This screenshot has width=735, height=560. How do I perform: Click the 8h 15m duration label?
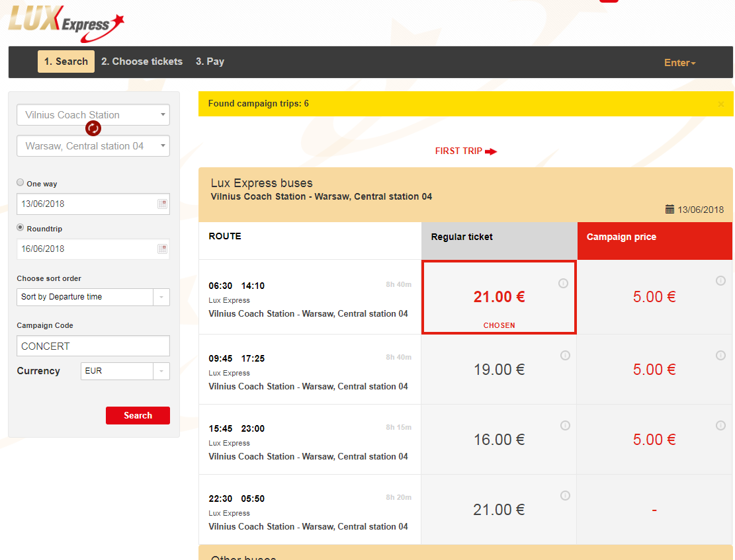click(398, 427)
